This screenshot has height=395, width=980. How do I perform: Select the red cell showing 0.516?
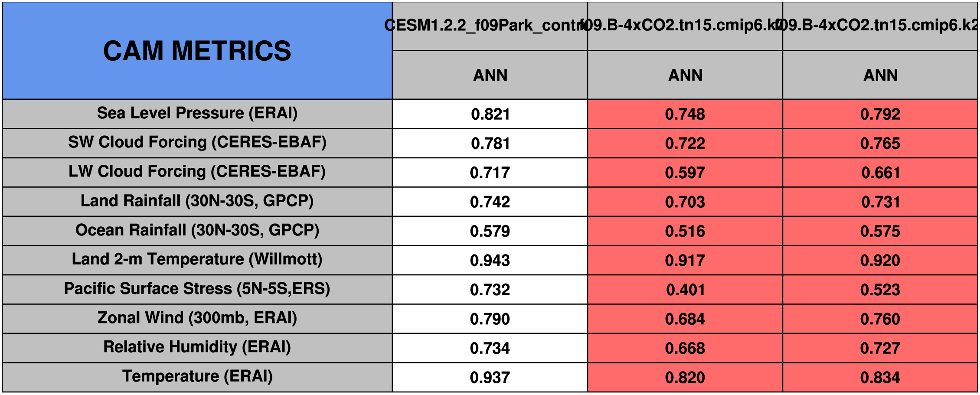[x=685, y=231]
